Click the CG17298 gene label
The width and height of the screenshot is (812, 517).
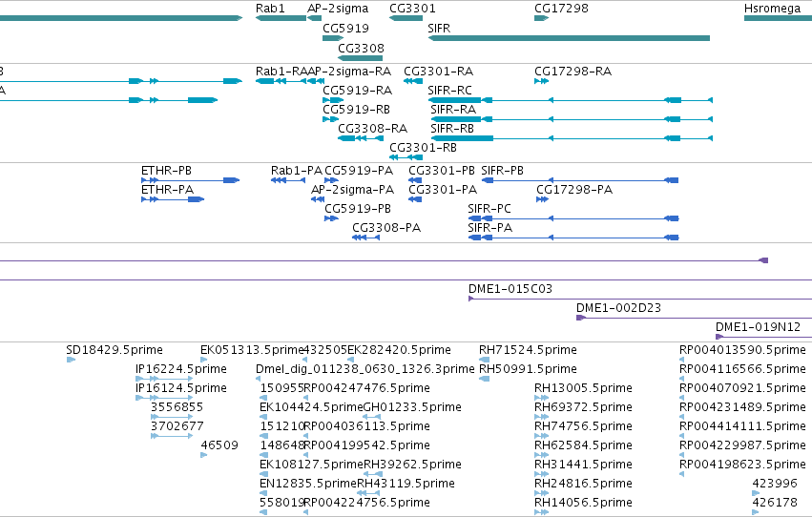click(561, 9)
